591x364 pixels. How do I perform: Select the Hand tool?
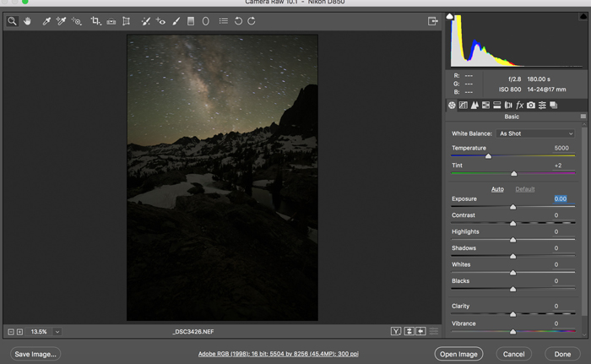click(x=27, y=21)
